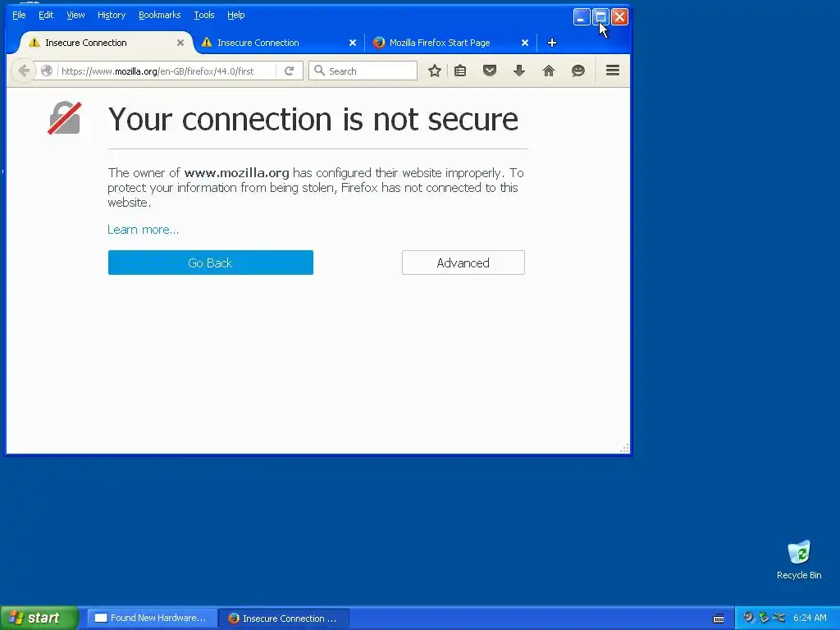Open Found New Hardware taskbar item

pyautogui.click(x=152, y=619)
